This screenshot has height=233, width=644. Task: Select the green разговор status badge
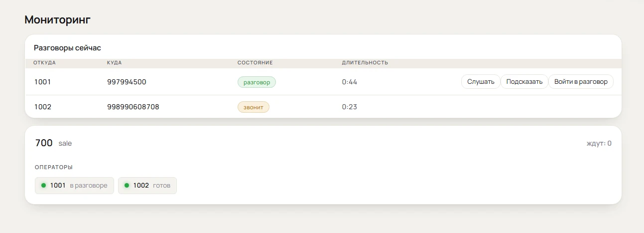(x=257, y=82)
